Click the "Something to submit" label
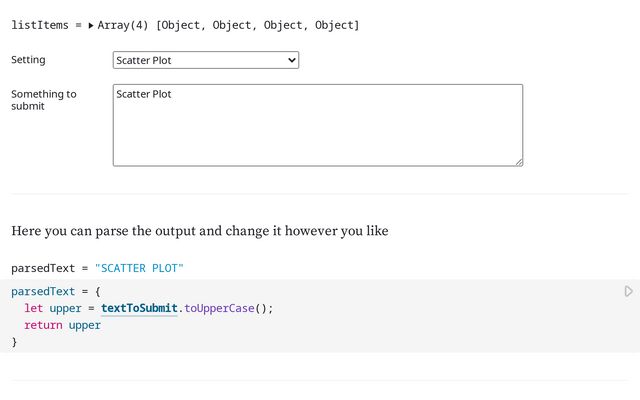Screen dimensions: 640x400 tap(43, 100)
